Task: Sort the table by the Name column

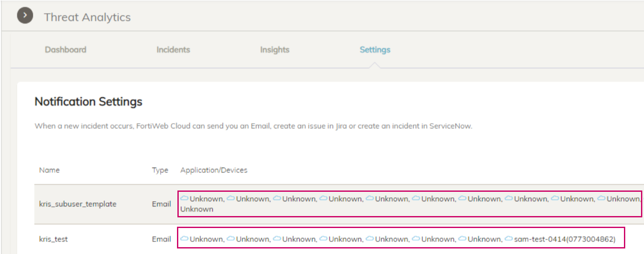Action: click(x=49, y=170)
